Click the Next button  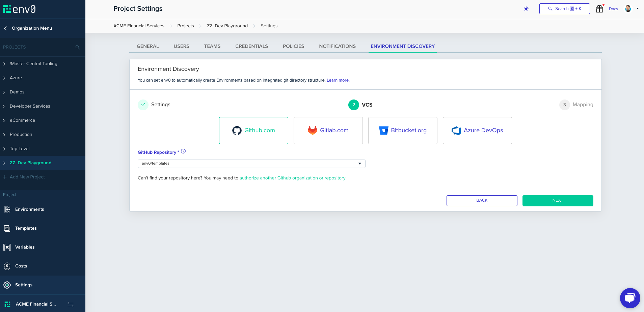click(x=558, y=200)
